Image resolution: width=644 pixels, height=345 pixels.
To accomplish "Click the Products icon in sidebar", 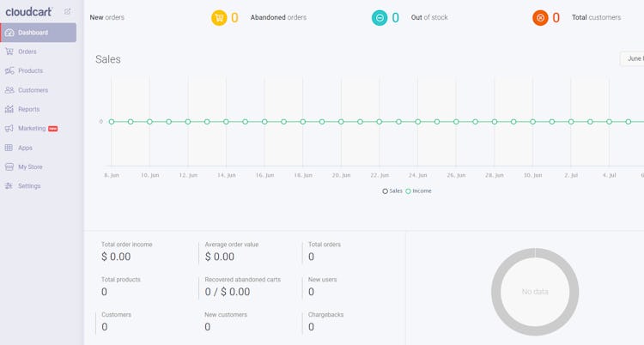I will [9, 70].
